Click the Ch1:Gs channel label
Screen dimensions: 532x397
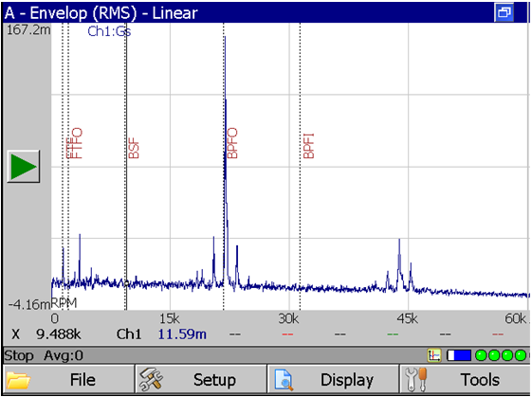click(x=109, y=31)
